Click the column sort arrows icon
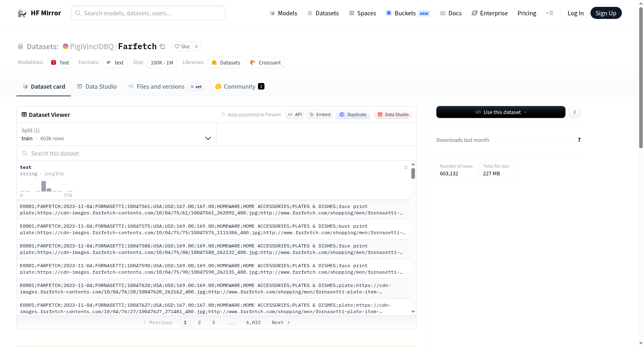644x347 pixels. 406,167
